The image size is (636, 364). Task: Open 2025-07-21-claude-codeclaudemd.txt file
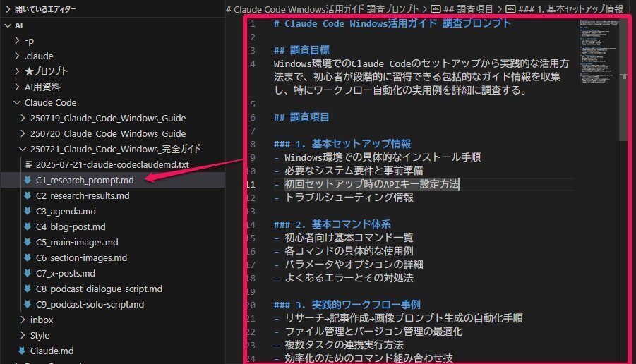112,164
